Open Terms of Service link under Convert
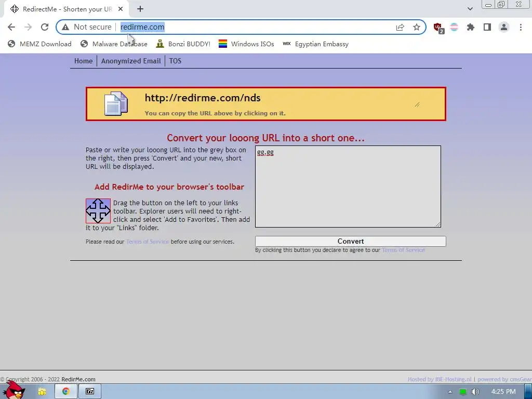 [x=403, y=250]
